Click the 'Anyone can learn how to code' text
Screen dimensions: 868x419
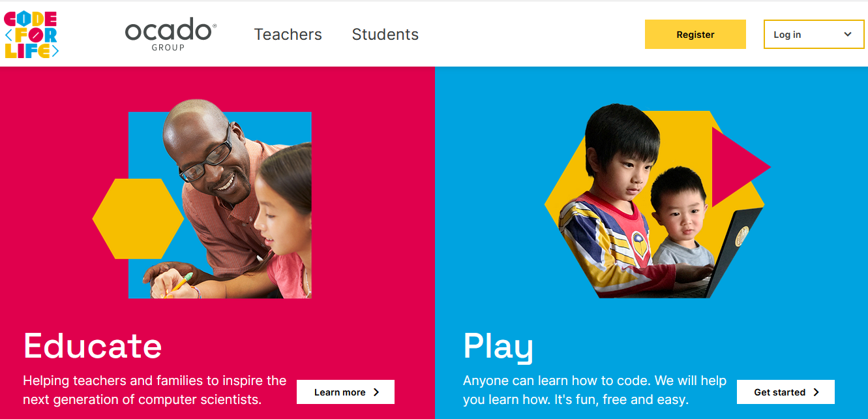point(595,390)
